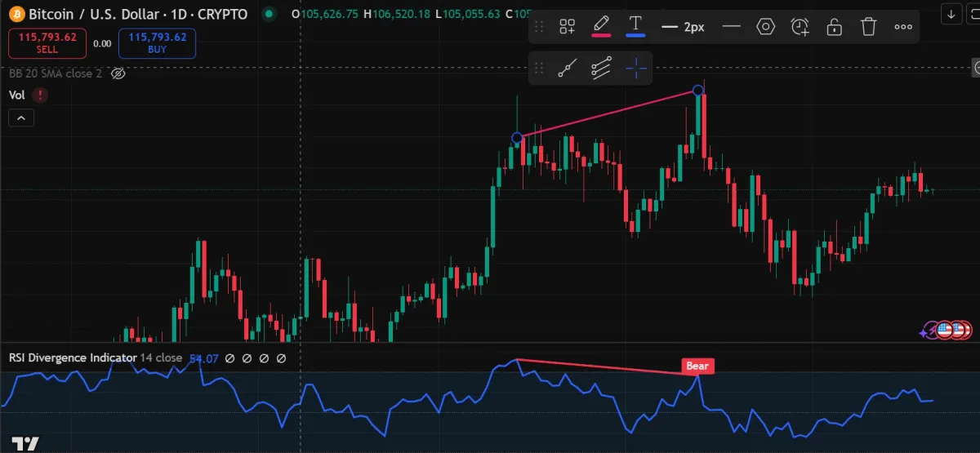The height and width of the screenshot is (453, 980).
Task: Select the trend line tool icon
Action: pyautogui.click(x=567, y=69)
